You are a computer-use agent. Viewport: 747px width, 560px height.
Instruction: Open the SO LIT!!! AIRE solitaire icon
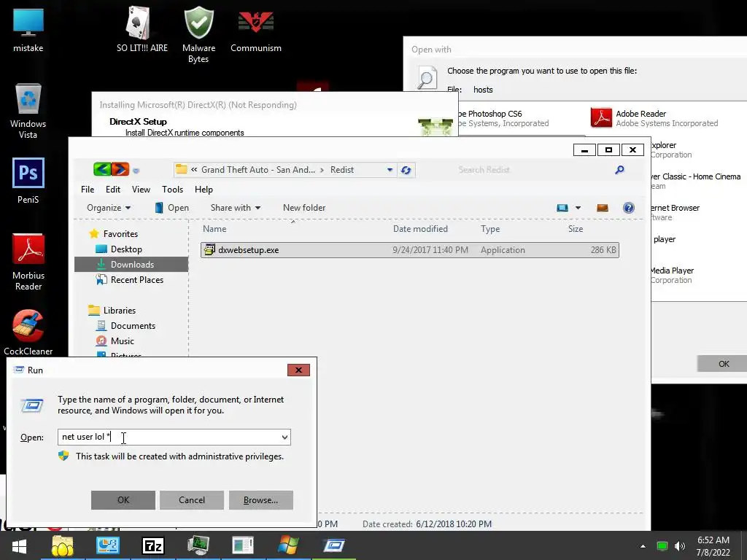pyautogui.click(x=142, y=29)
